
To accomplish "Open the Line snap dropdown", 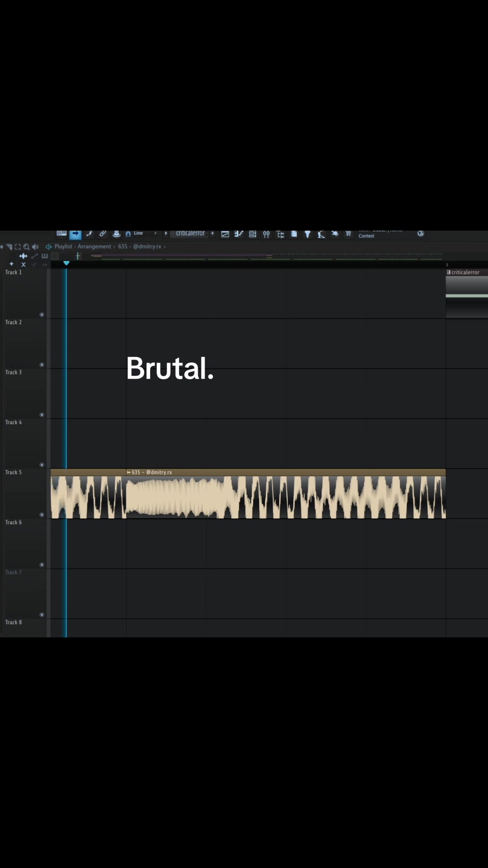I will [x=138, y=233].
